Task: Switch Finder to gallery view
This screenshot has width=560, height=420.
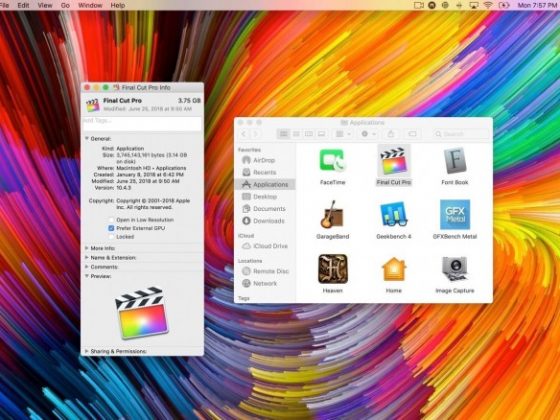Action: point(321,134)
